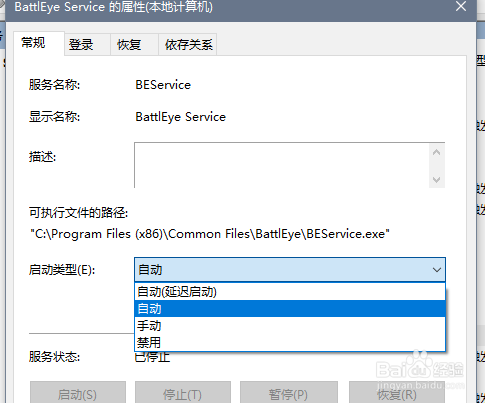Click the description box scroll up arrow
The image size is (493, 403).
click(436, 153)
